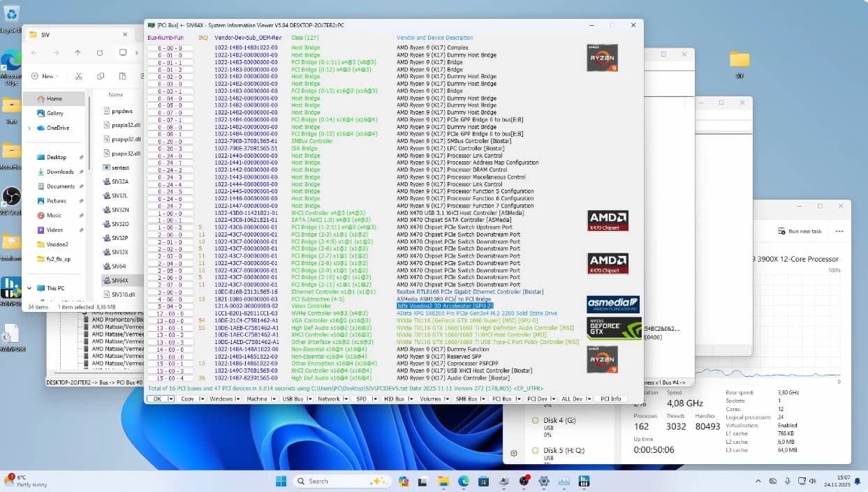Image resolution: width=868 pixels, height=492 pixels.
Task: Click the Ryzen 9 logo beside Complex row
Action: click(x=602, y=57)
